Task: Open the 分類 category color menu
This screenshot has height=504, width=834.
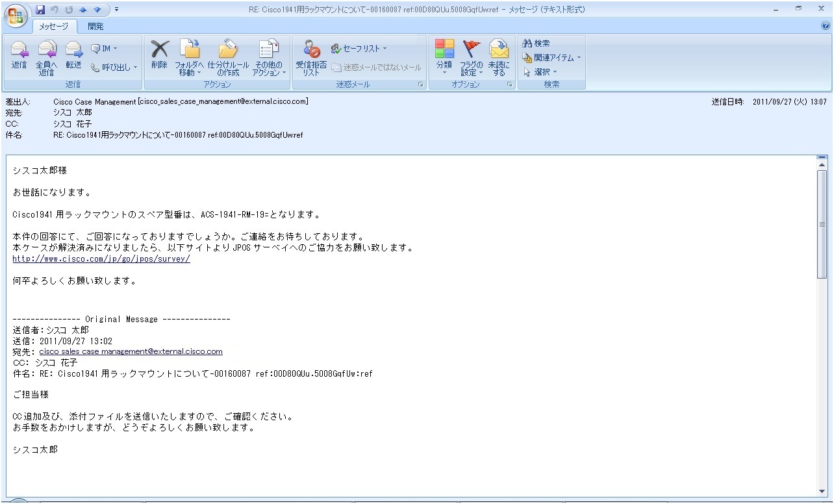Action: coord(444,58)
